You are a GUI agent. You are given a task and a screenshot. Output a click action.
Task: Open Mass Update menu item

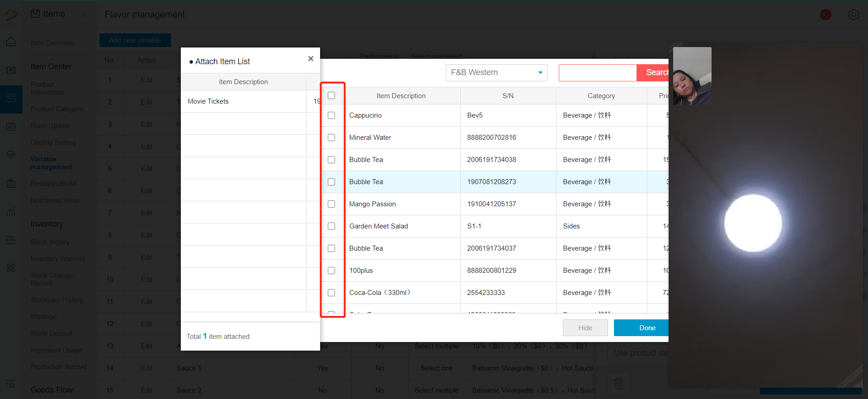coord(50,126)
